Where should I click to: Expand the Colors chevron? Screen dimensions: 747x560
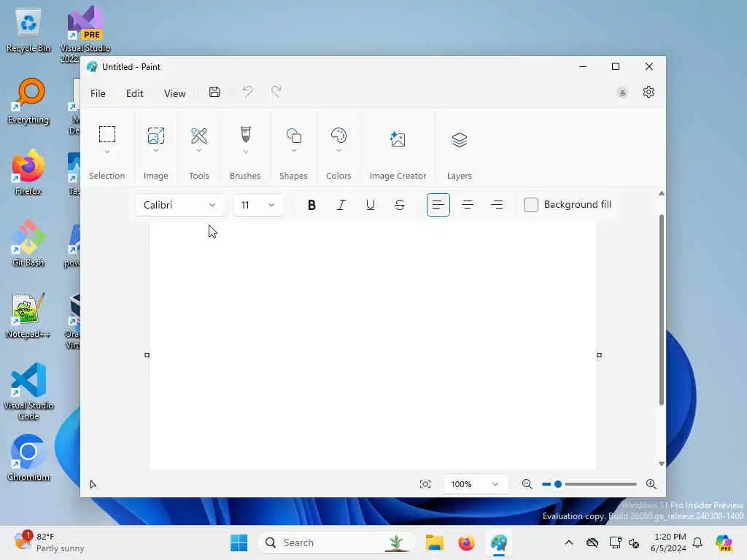(338, 150)
